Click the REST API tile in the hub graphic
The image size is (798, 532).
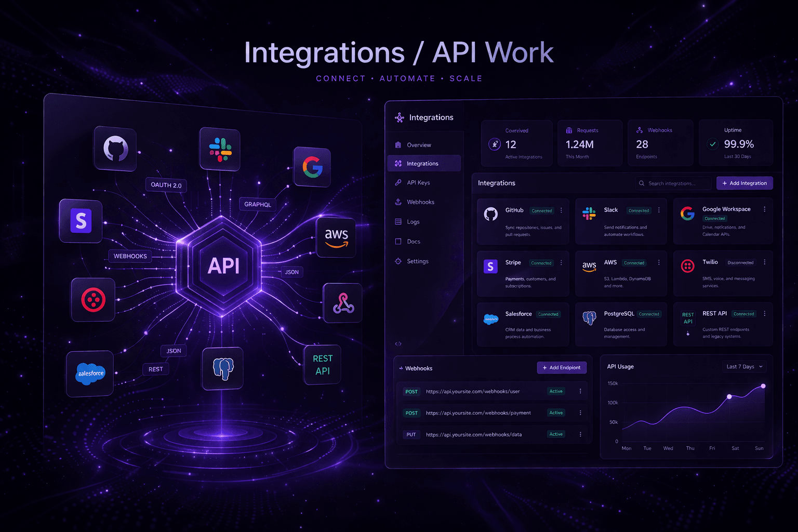(x=323, y=365)
